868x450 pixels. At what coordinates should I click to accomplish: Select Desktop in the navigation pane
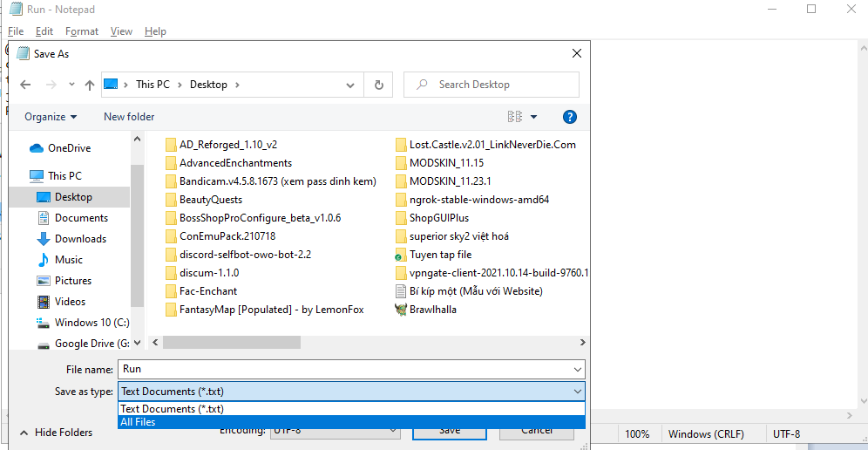point(70,197)
